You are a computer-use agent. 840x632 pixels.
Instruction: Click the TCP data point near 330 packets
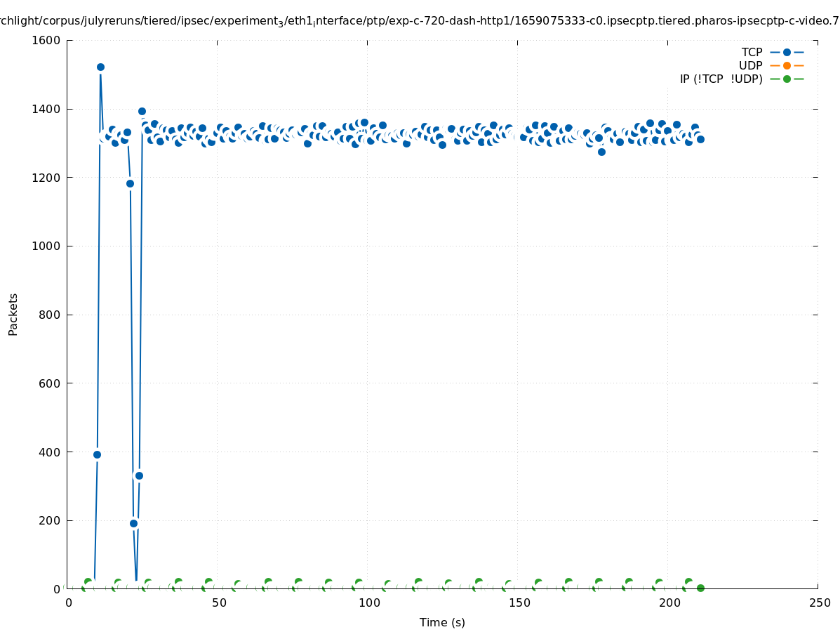[x=139, y=475]
